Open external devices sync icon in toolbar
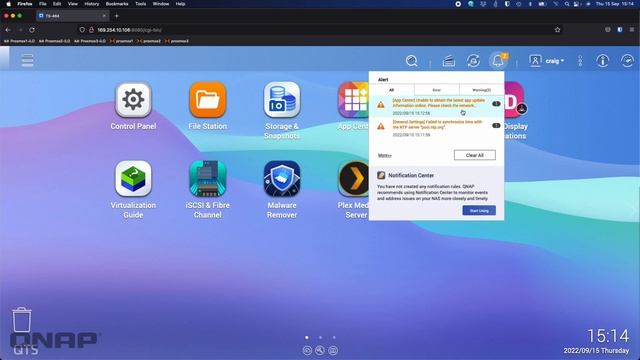 473,61
